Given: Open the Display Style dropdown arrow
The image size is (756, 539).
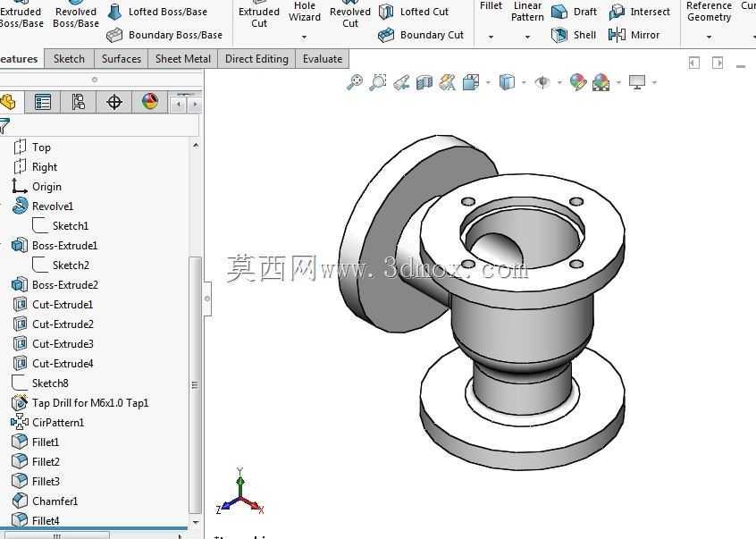Looking at the screenshot, I should pyautogui.click(x=524, y=82).
